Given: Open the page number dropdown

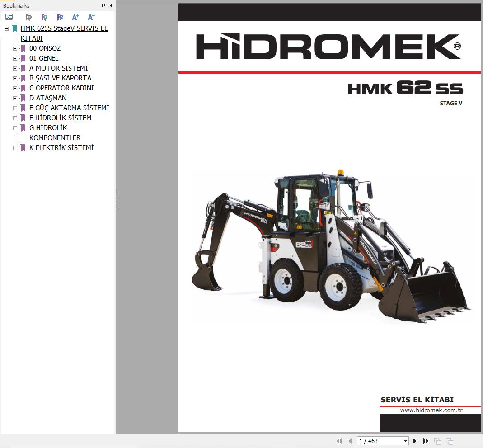Looking at the screenshot, I should (x=405, y=441).
